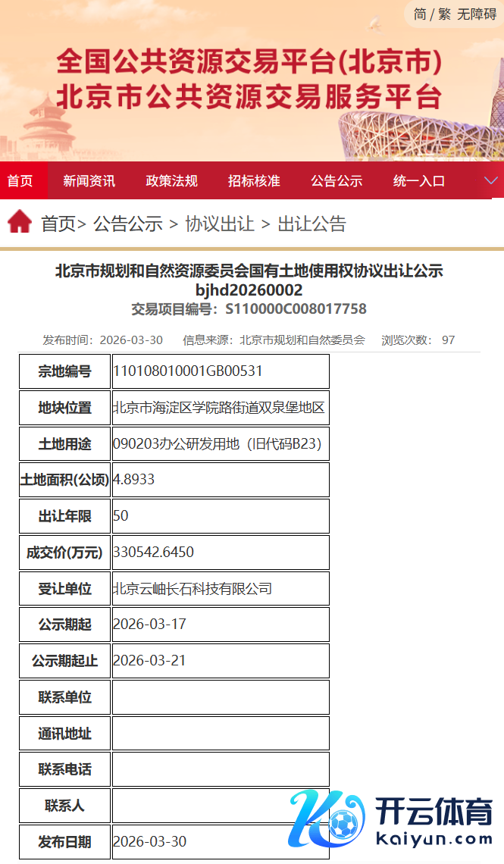Click the red home icon in breadcrumb
The image size is (504, 864).
click(20, 222)
